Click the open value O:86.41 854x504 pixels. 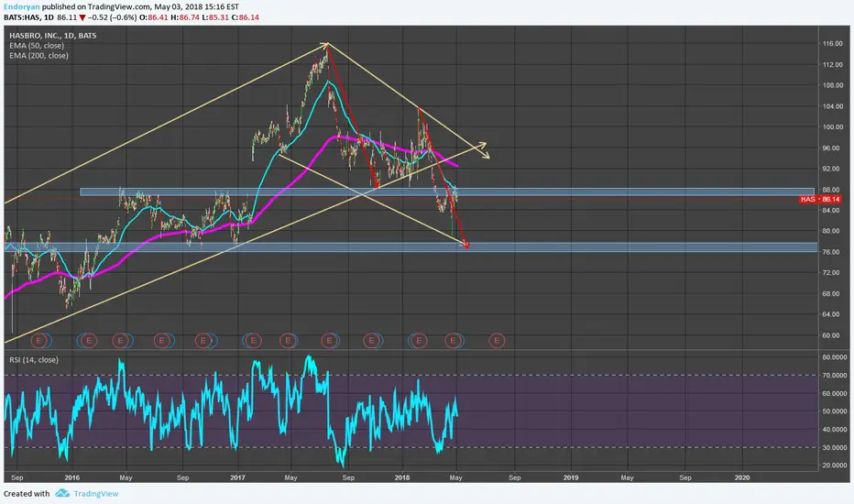pyautogui.click(x=156, y=17)
